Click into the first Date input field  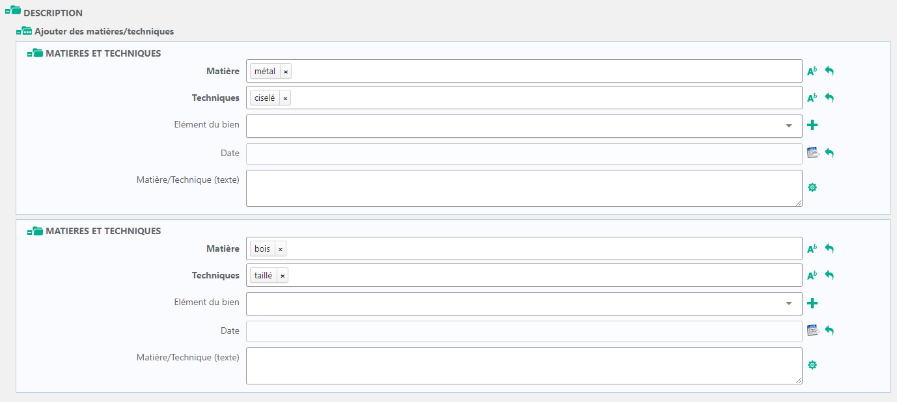coord(523,153)
